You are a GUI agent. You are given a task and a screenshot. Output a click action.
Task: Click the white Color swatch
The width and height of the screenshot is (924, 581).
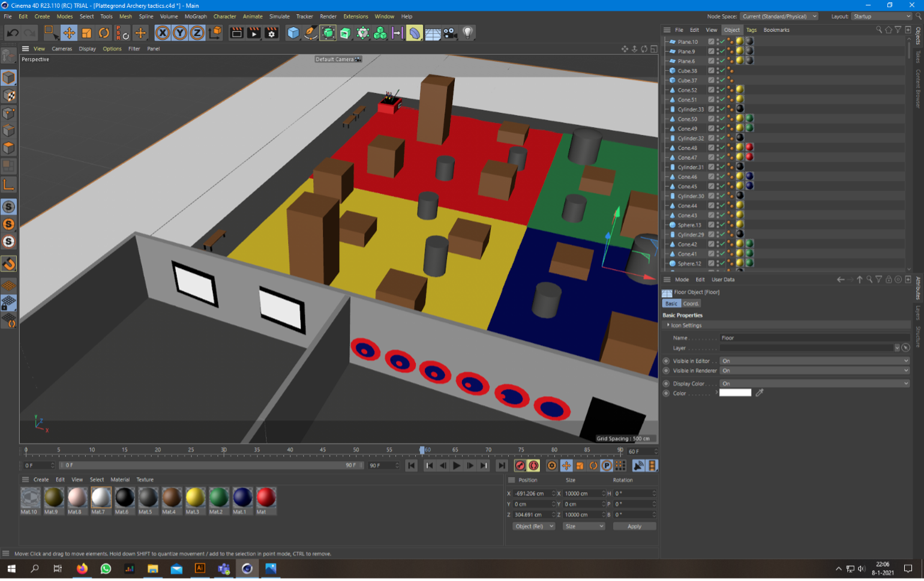735,393
